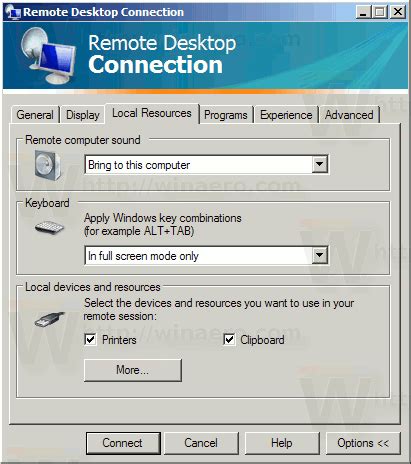Viewport: 411px width, 464px height.
Task: Collapse settings with Options << button
Action: point(363,443)
